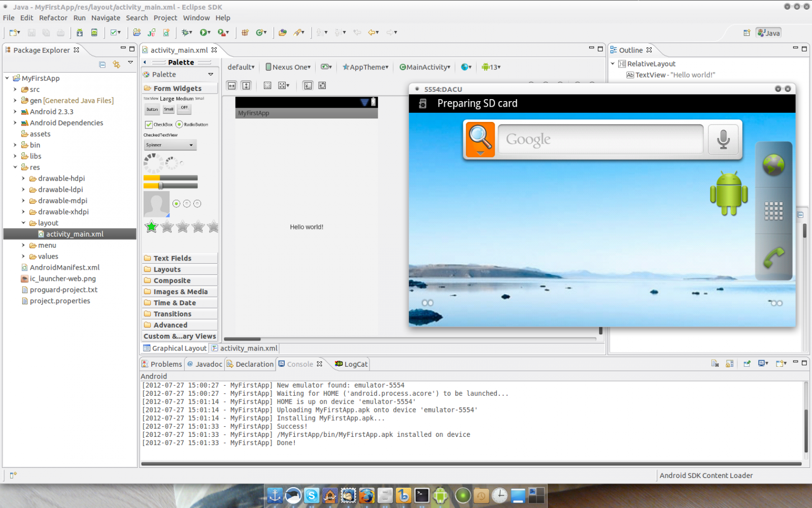Click the Google search input field

(600, 139)
